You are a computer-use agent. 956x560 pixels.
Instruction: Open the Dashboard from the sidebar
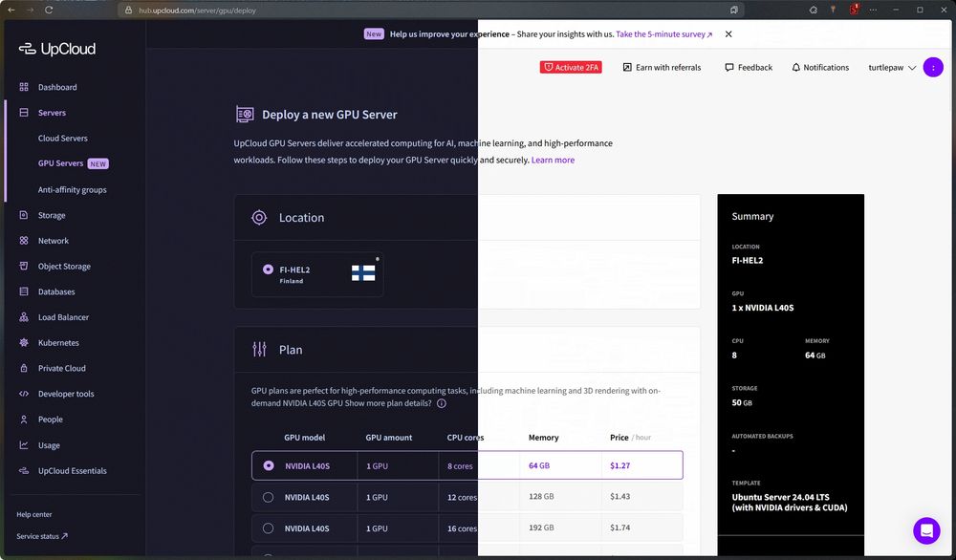pyautogui.click(x=57, y=87)
